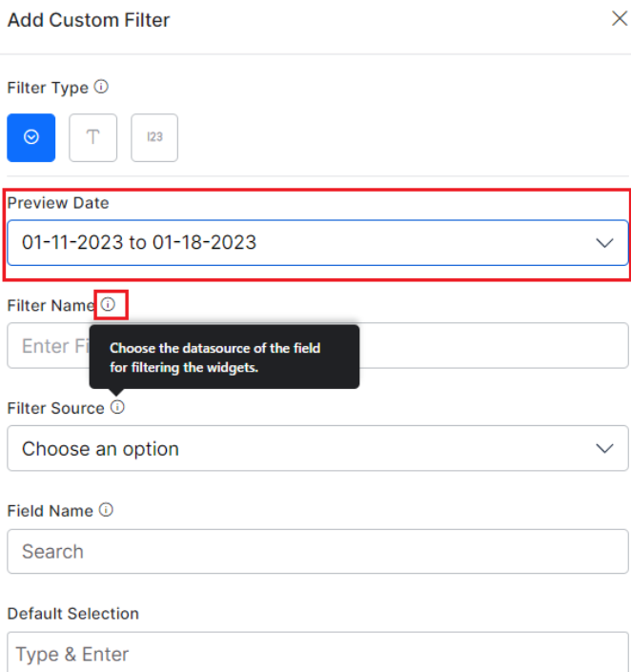Click into the Field Name search box

pyautogui.click(x=316, y=551)
